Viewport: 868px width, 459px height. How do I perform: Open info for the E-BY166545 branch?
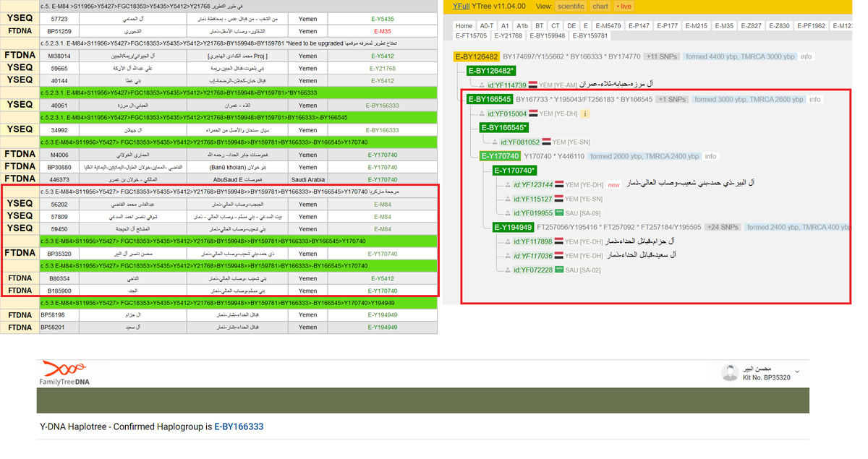click(814, 99)
